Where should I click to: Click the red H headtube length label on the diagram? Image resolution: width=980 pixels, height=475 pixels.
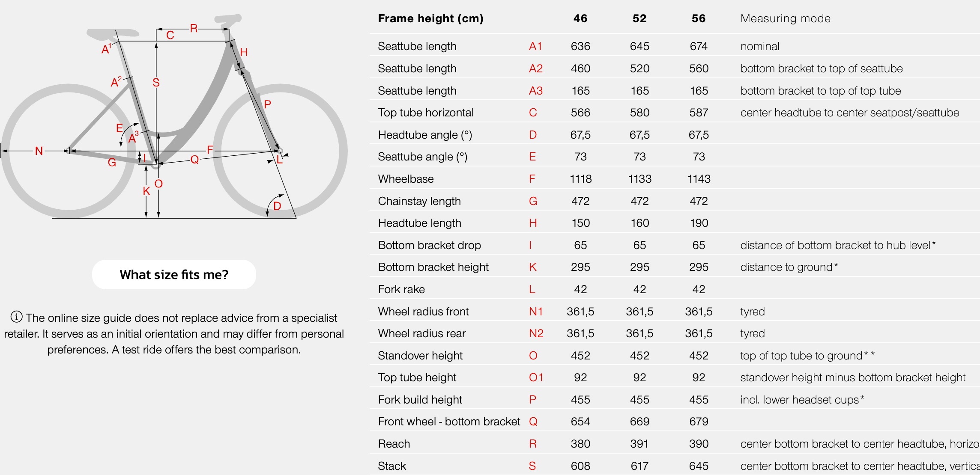[244, 52]
